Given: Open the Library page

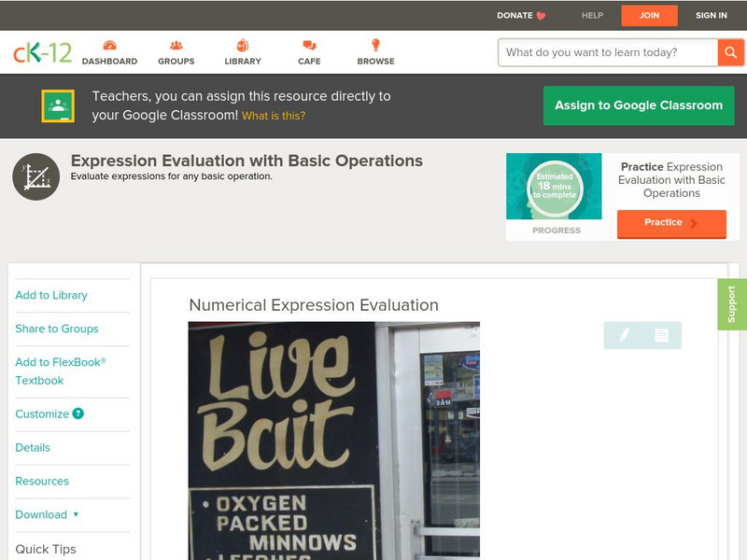Looking at the screenshot, I should pyautogui.click(x=243, y=52).
